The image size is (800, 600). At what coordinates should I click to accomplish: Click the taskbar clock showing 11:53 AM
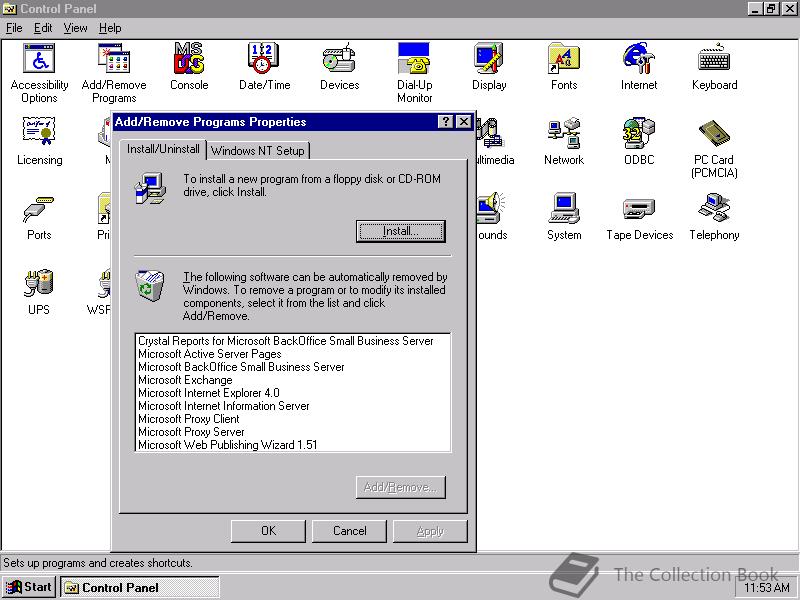point(766,588)
